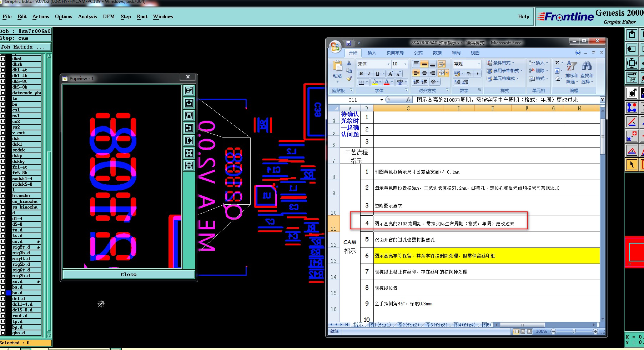This screenshot has height=350, width=644.
Task: Toggle checkbox for layer gko.d
Action: click(x=3, y=333)
